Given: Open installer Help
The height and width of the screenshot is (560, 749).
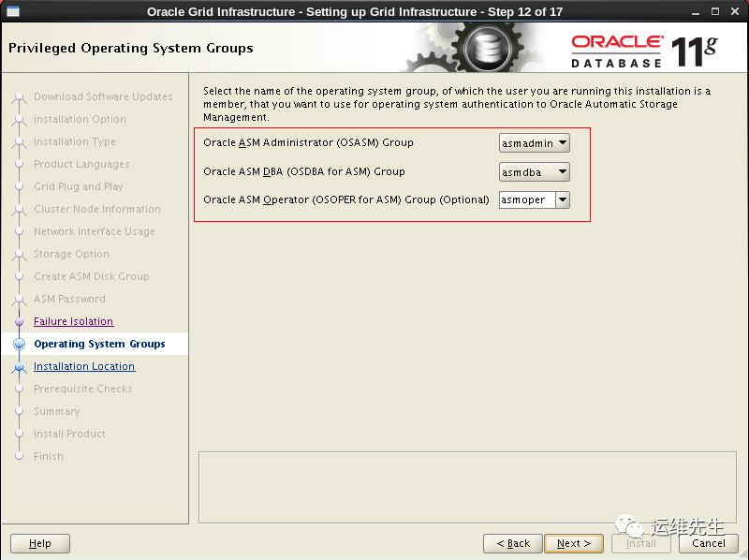Looking at the screenshot, I should (40, 543).
